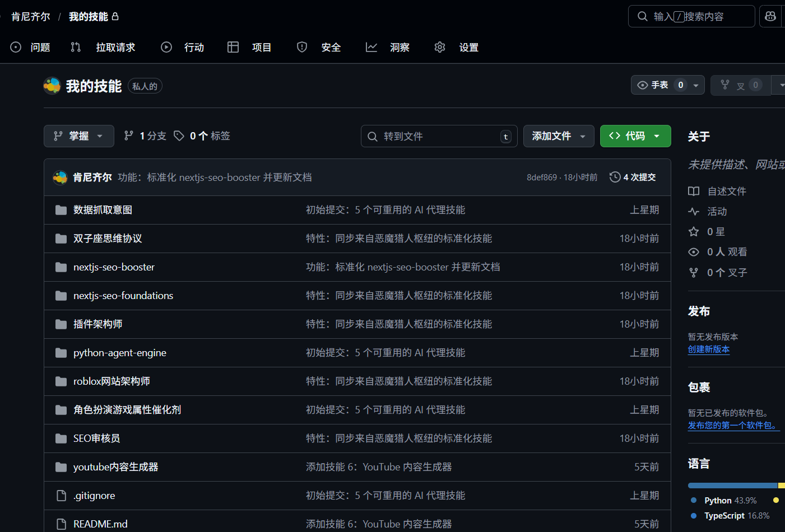Screen dimensions: 785x532
Task: Open the 自述文件 readme book icon
Action: click(694, 192)
